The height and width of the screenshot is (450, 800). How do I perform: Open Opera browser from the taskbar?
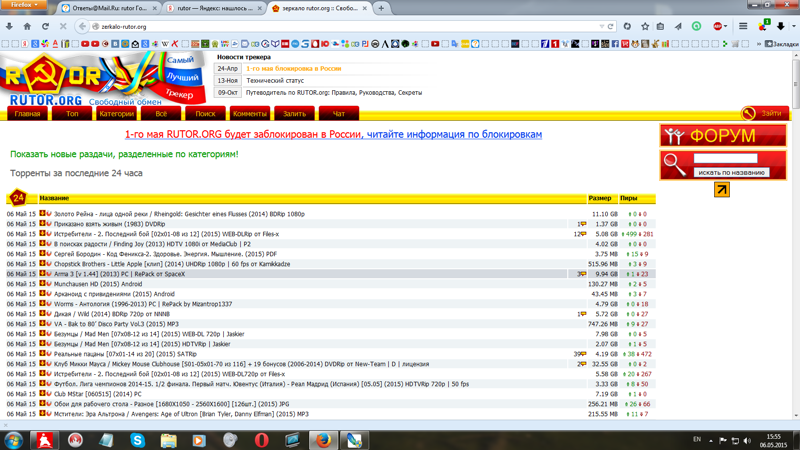[x=261, y=440]
